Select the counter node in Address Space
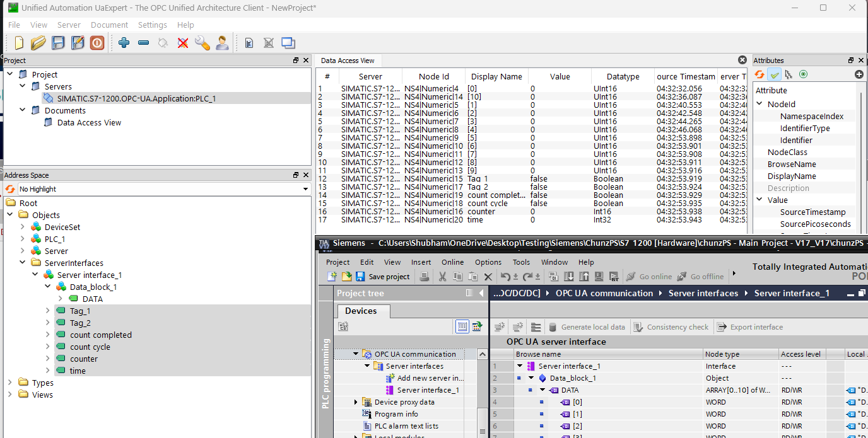The height and width of the screenshot is (438, 868). pos(84,359)
